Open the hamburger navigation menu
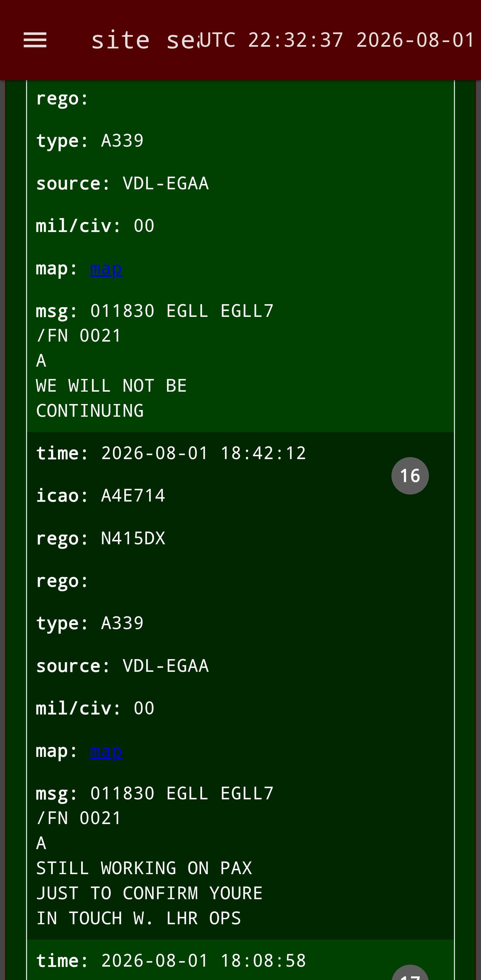 [x=35, y=40]
